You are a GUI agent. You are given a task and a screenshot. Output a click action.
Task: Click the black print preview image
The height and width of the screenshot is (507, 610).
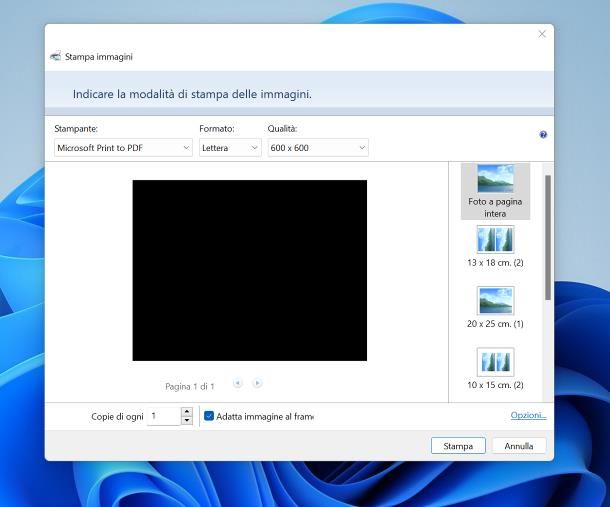250,270
